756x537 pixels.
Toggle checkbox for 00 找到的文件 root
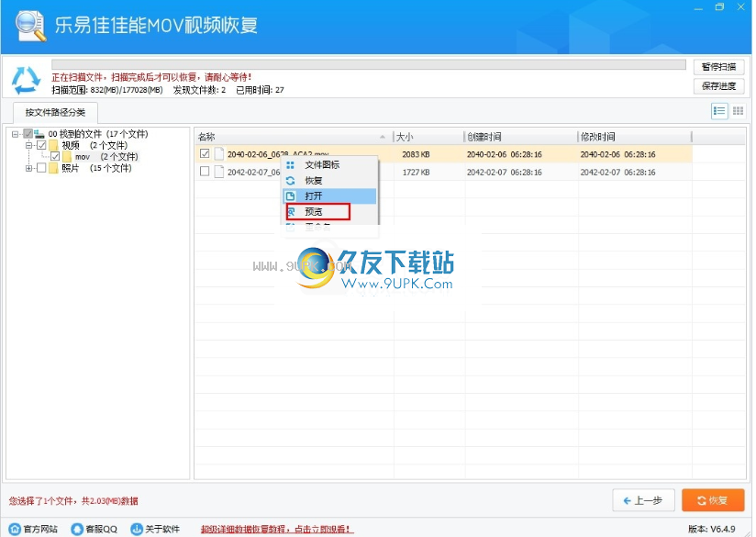pos(28,134)
